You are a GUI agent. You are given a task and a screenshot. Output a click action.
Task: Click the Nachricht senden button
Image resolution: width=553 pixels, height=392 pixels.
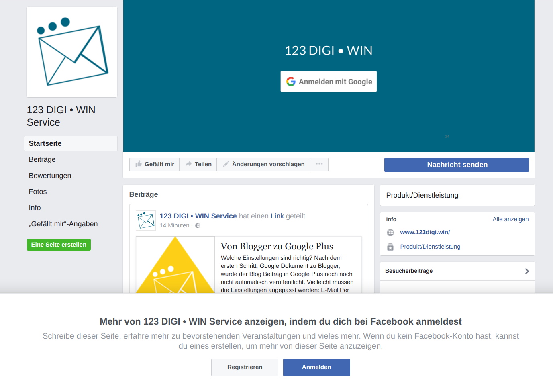(457, 165)
